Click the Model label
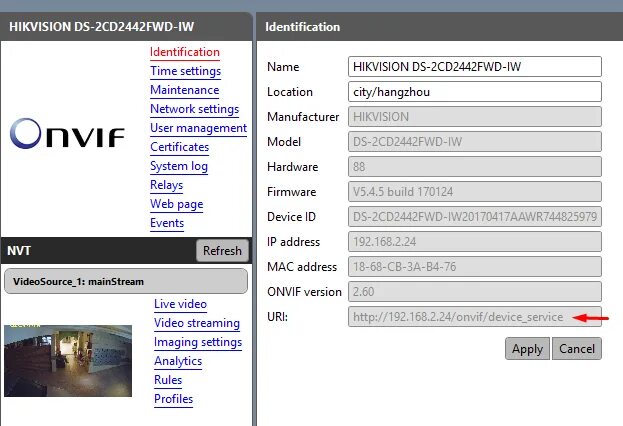This screenshot has height=426, width=623. (x=284, y=142)
